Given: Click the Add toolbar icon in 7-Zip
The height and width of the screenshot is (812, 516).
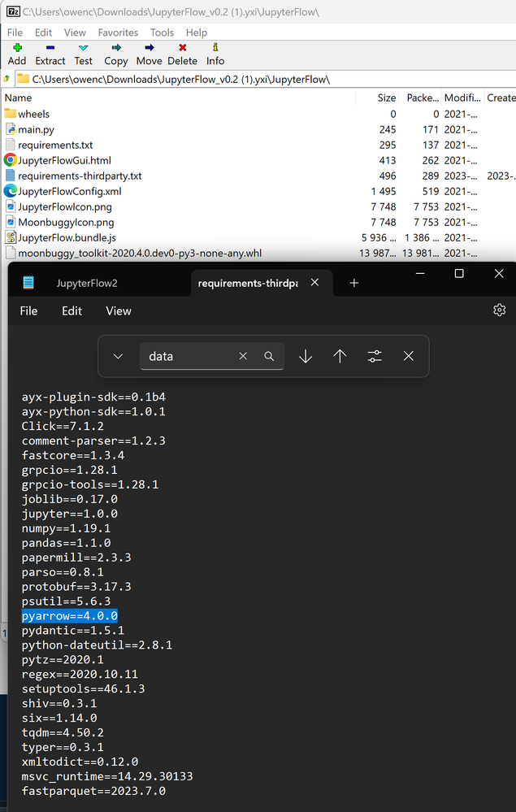Looking at the screenshot, I should 16,48.
